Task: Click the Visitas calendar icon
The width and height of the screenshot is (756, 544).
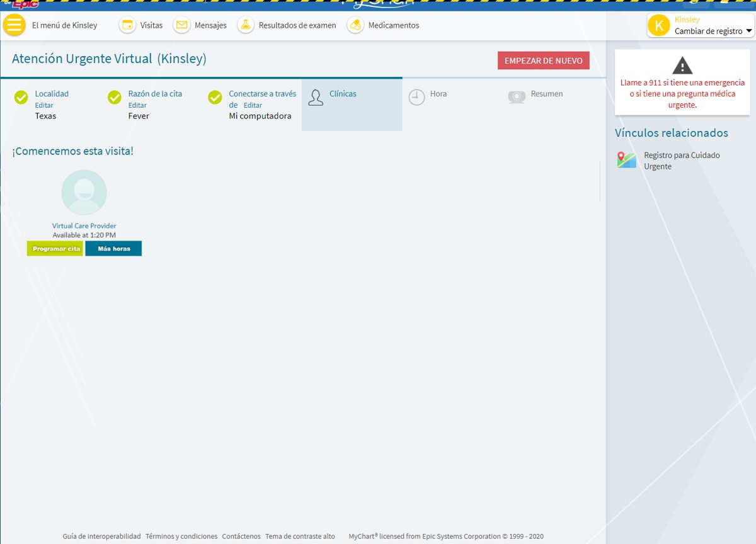Action: [x=128, y=25]
